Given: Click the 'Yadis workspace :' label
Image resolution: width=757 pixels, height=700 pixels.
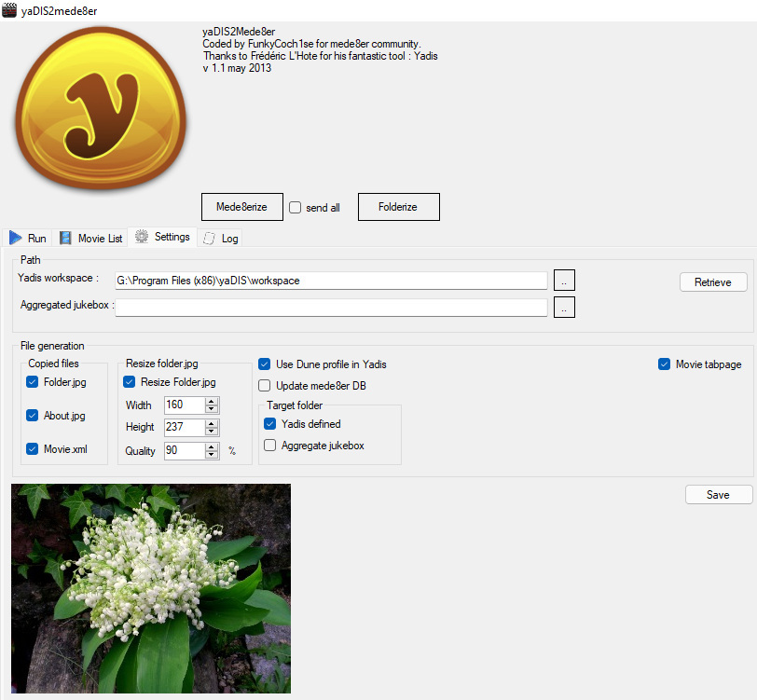Looking at the screenshot, I should pos(58,278).
